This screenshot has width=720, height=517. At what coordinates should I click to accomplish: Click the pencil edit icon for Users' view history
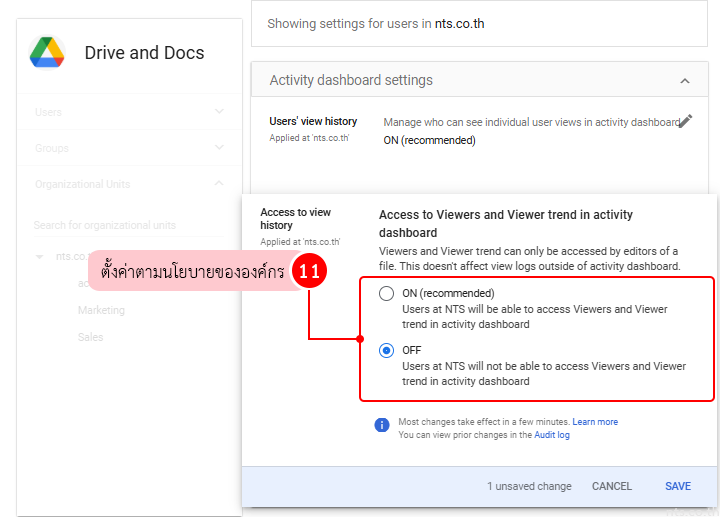[x=685, y=121]
